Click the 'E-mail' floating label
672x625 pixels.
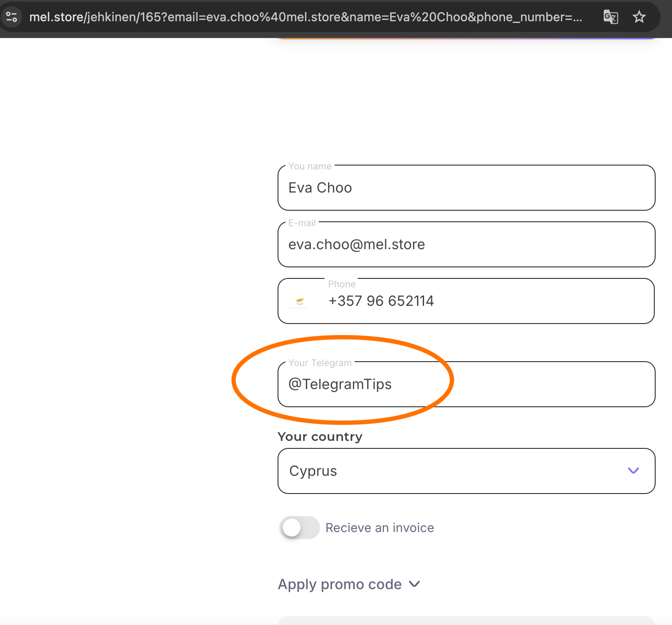point(302,223)
